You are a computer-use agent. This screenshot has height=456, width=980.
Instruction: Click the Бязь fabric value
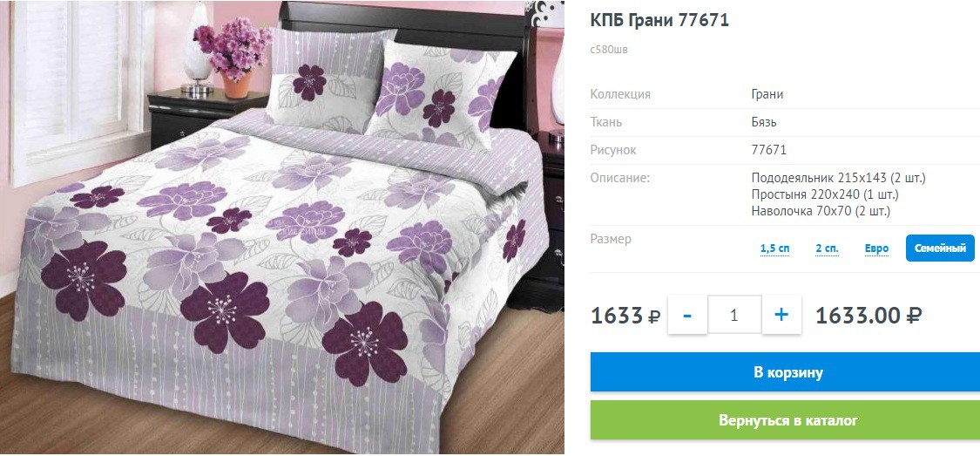pos(764,122)
